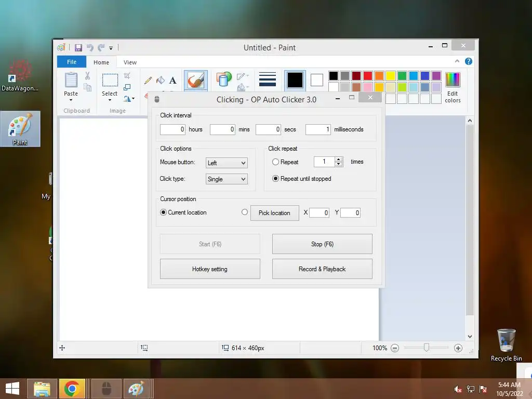Click the milliseconds field in Click interval
This screenshot has height=399, width=532.
pos(318,129)
